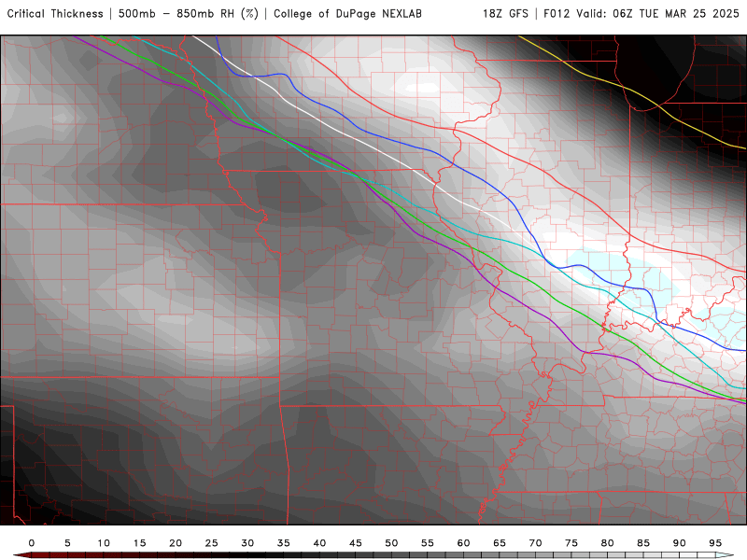Click the 65 label on the color scale
Screen dimensions: 747x560
click(x=500, y=543)
